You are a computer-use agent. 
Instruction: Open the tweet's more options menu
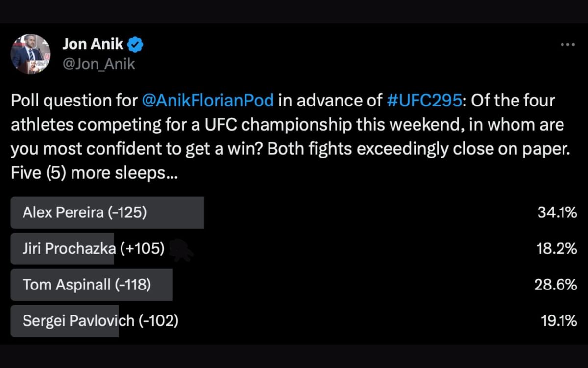pos(567,44)
